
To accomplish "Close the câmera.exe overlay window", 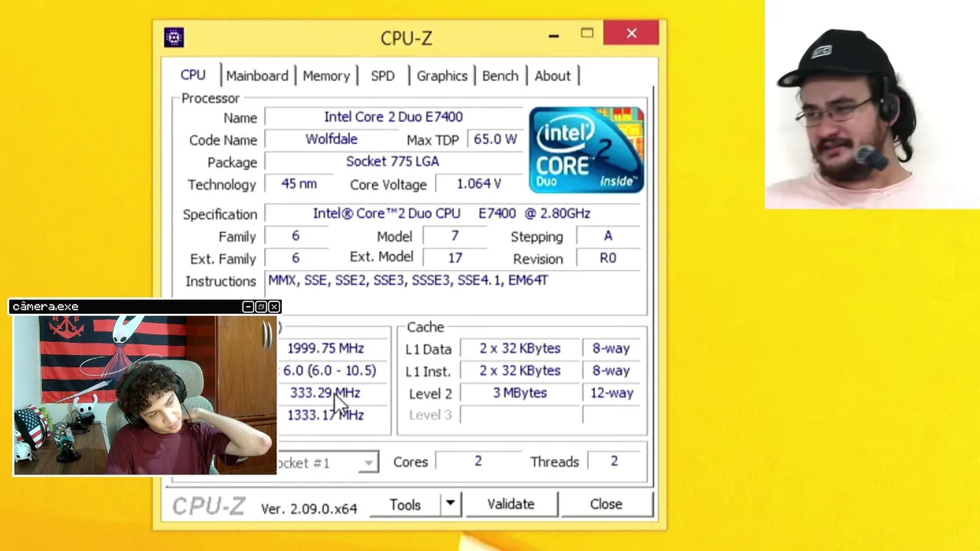I will click(x=274, y=307).
